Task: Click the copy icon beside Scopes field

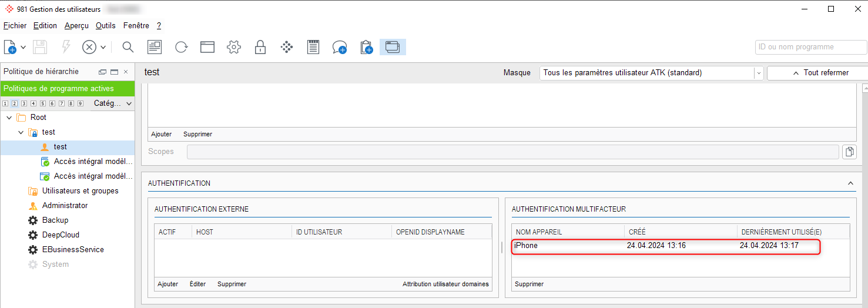Action: coord(849,152)
